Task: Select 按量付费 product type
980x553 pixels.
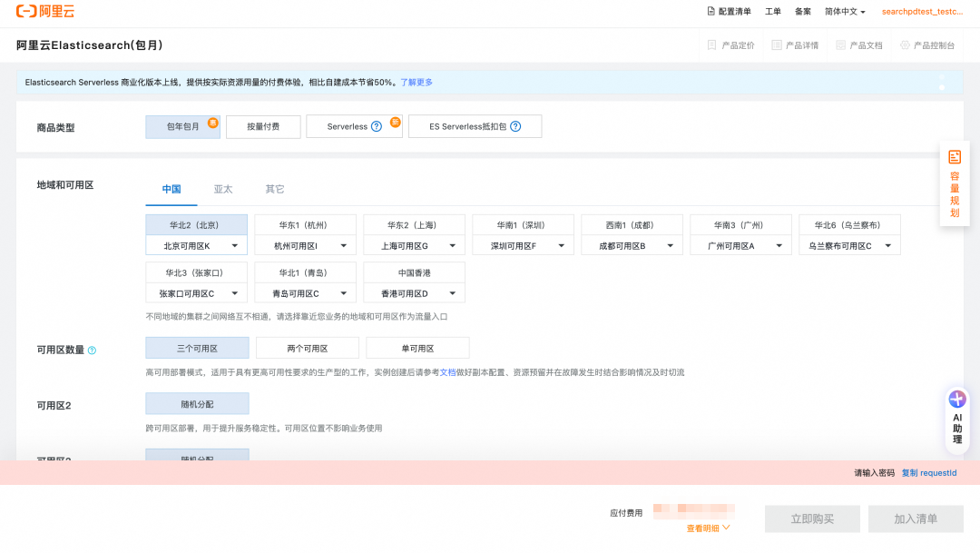Action: 263,127
